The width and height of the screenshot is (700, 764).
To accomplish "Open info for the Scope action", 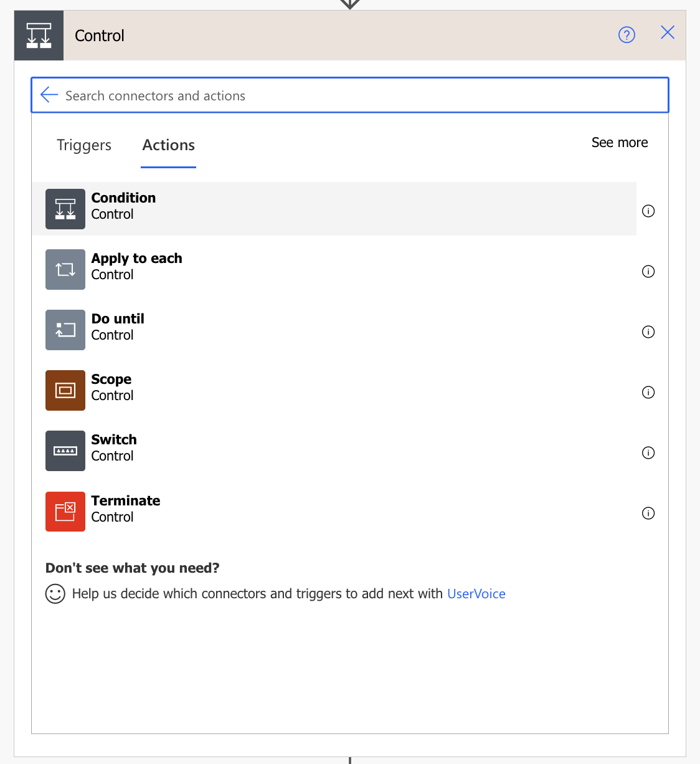I will pyautogui.click(x=648, y=392).
